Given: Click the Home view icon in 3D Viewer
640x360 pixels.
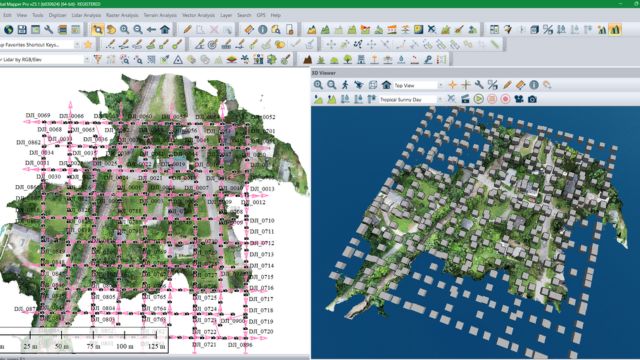Looking at the screenshot, I should click(386, 85).
